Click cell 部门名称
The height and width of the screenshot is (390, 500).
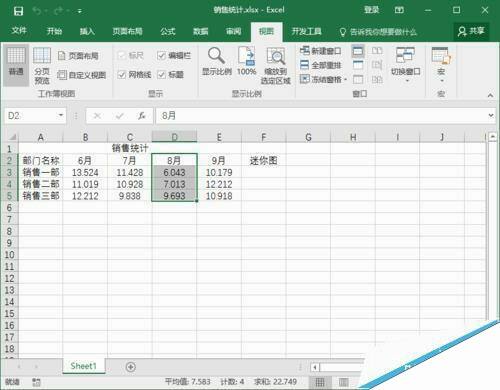(x=41, y=161)
